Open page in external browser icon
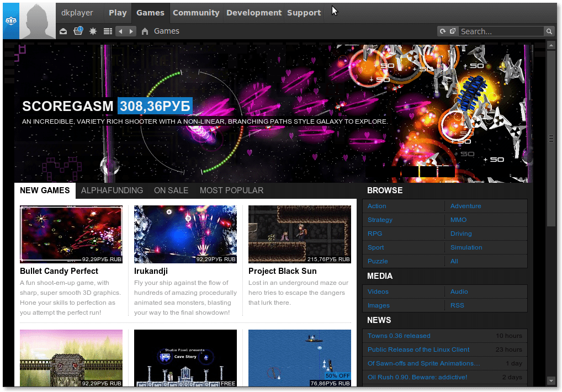Viewport: 562px width, 392px height. point(453,31)
